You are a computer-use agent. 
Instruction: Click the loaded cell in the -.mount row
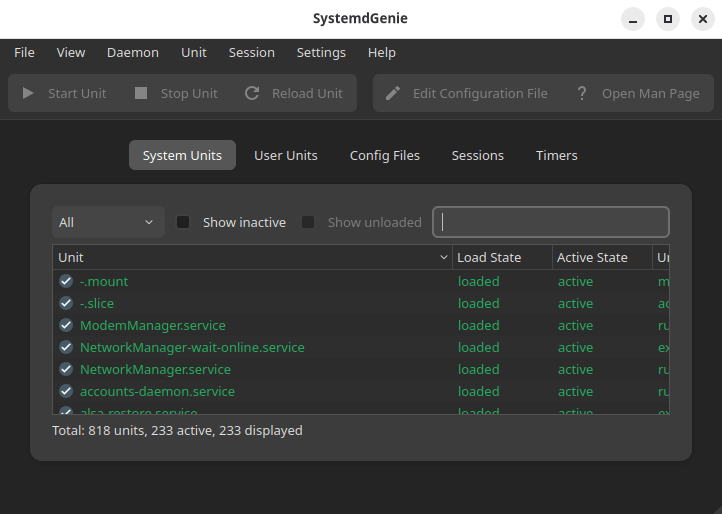tap(478, 281)
